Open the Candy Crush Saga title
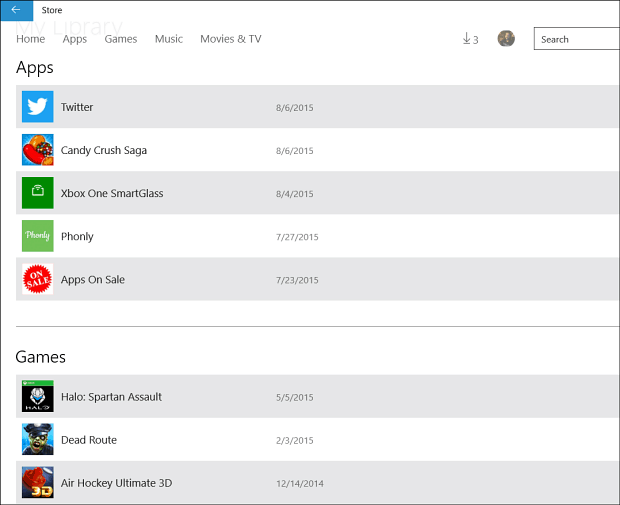 click(104, 150)
